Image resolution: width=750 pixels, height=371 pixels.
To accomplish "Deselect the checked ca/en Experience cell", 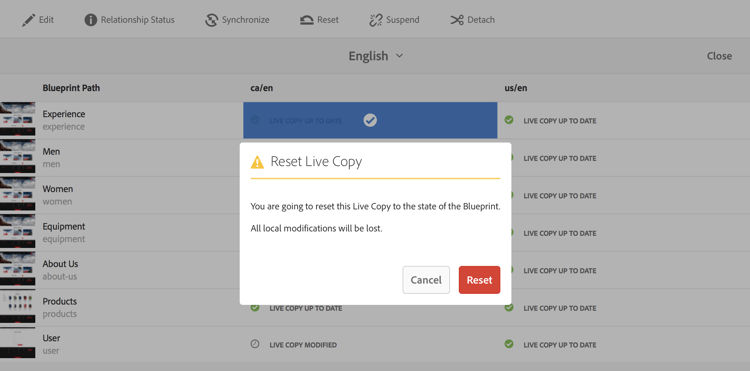I will pos(370,120).
